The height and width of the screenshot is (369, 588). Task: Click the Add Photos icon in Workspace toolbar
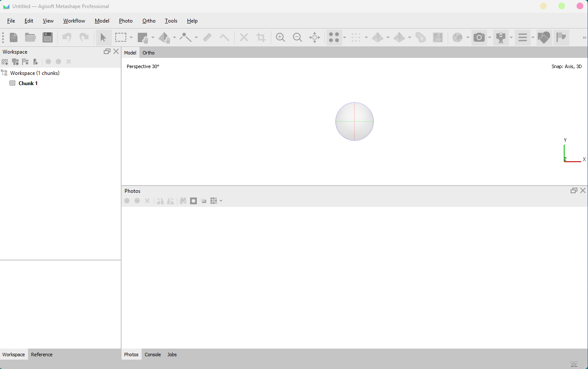pos(15,62)
